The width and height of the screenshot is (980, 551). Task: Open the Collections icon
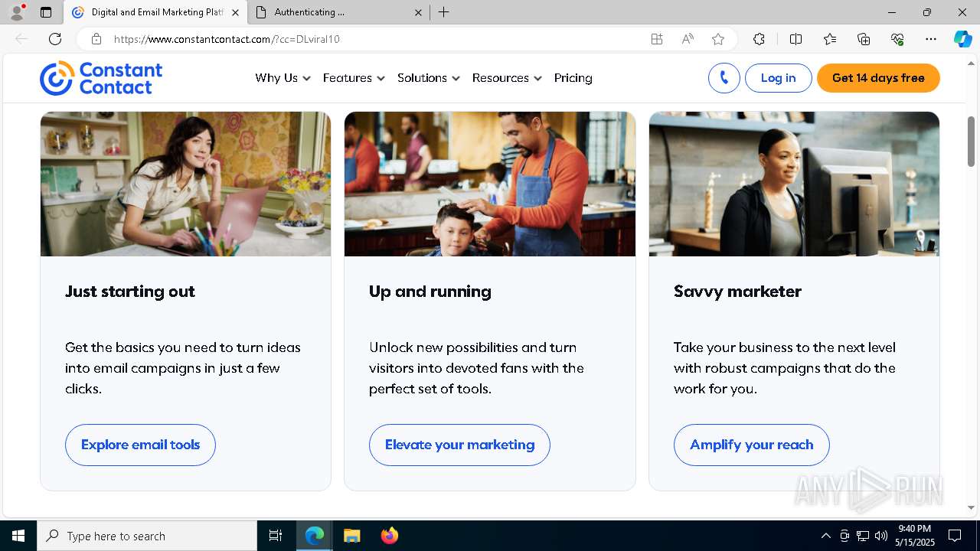(864, 39)
